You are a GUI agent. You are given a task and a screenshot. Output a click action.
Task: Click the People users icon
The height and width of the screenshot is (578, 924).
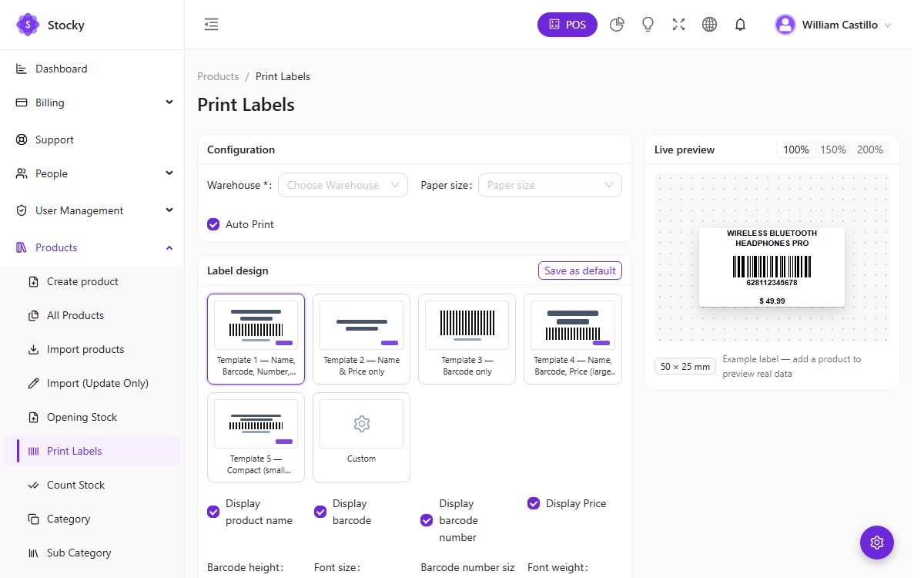click(x=22, y=173)
